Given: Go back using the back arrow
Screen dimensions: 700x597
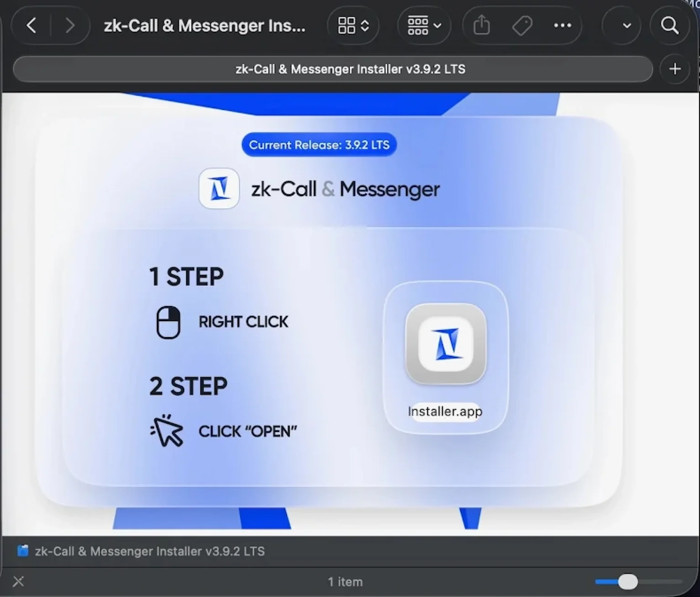Looking at the screenshot, I should pos(31,26).
